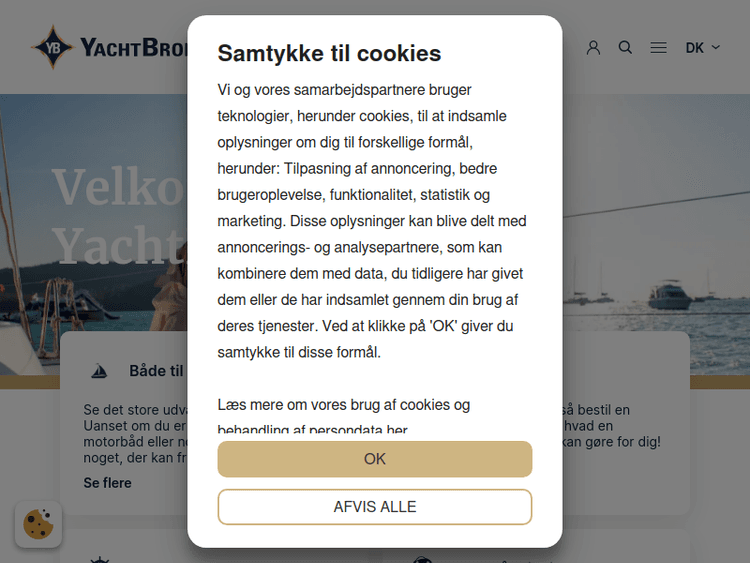This screenshot has width=750, height=563.
Task: Accept cookies with the OK button
Action: pyautogui.click(x=375, y=459)
